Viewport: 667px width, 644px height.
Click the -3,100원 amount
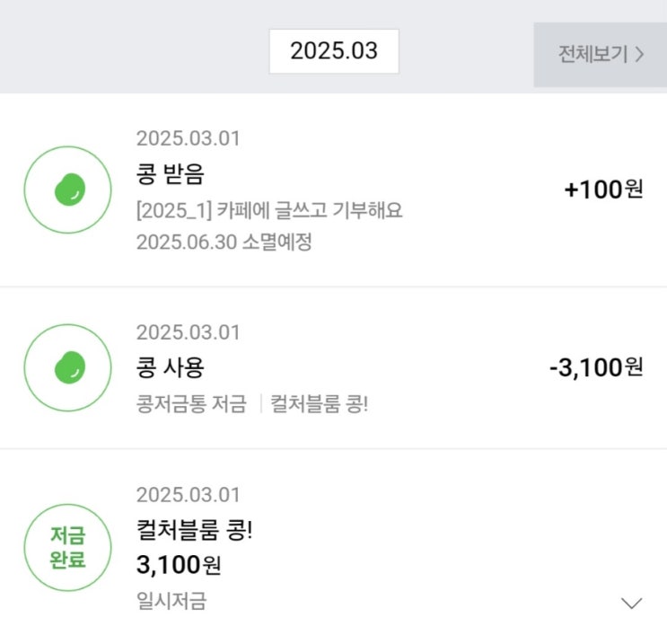click(x=596, y=366)
